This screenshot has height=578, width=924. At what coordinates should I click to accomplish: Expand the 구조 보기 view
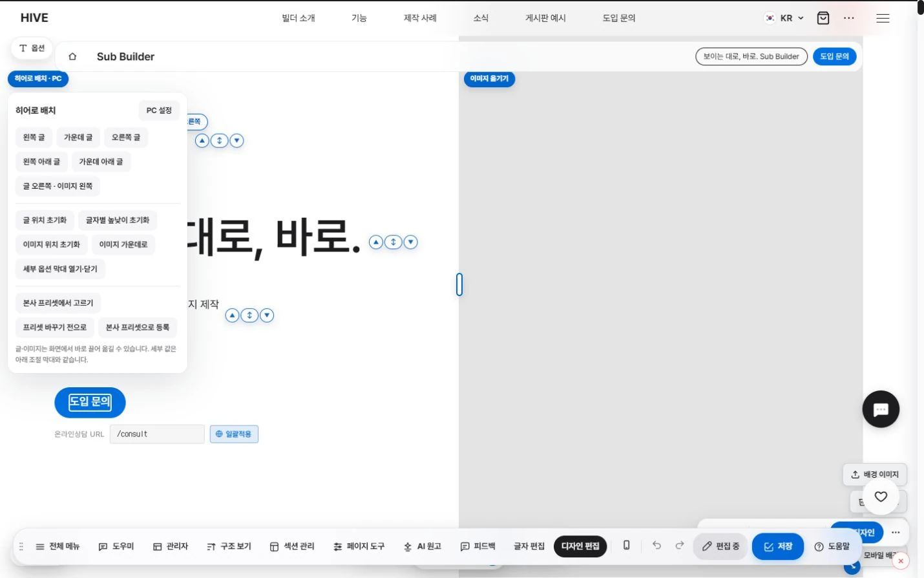[229, 546]
